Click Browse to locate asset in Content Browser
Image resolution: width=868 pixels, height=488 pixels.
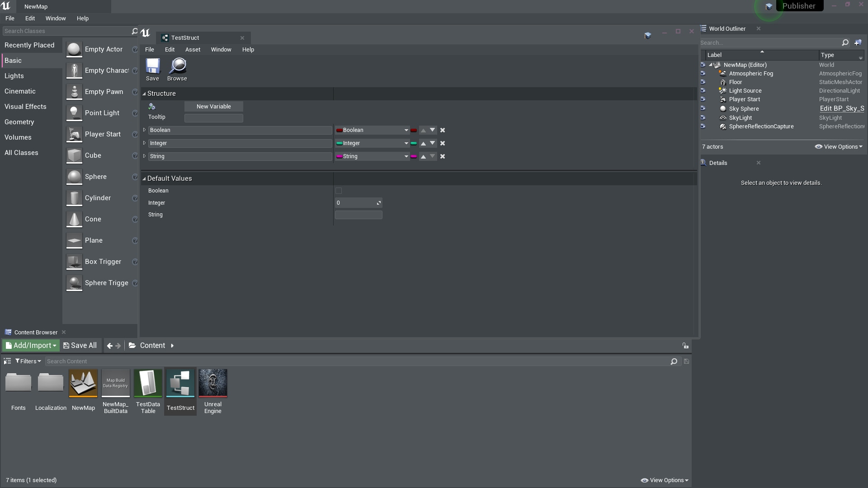click(x=177, y=69)
